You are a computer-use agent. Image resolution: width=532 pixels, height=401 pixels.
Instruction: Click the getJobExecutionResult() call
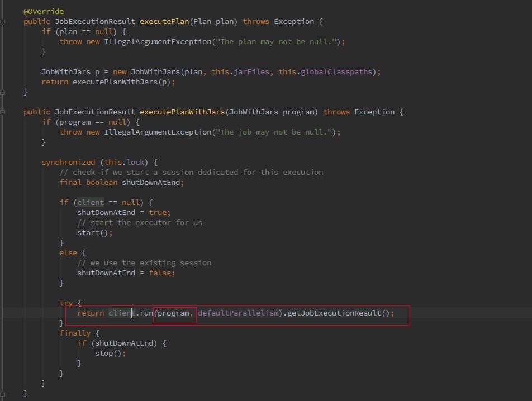338,313
